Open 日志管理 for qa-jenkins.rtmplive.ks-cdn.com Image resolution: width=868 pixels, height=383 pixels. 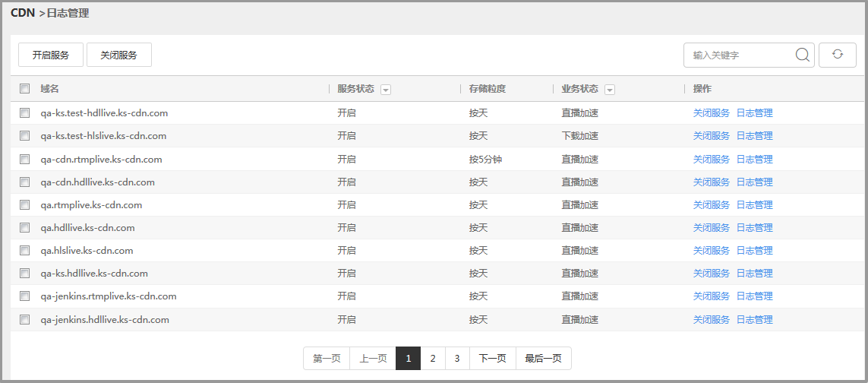pyautogui.click(x=754, y=296)
